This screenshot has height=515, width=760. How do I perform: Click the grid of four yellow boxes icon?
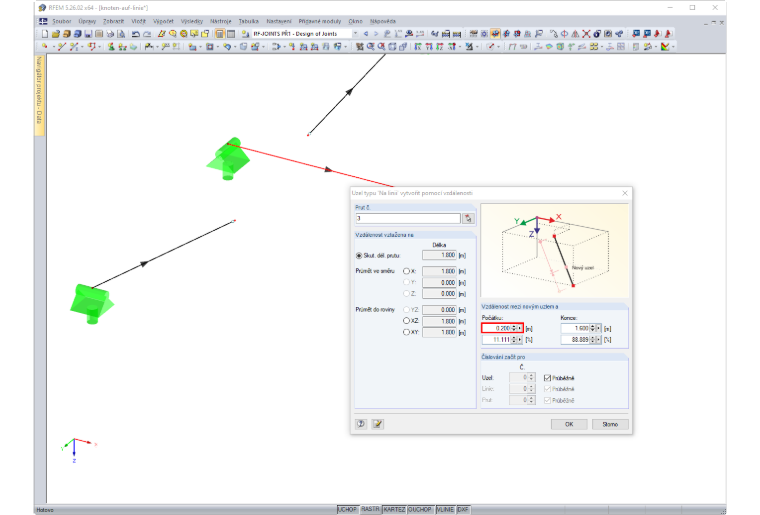(594, 47)
